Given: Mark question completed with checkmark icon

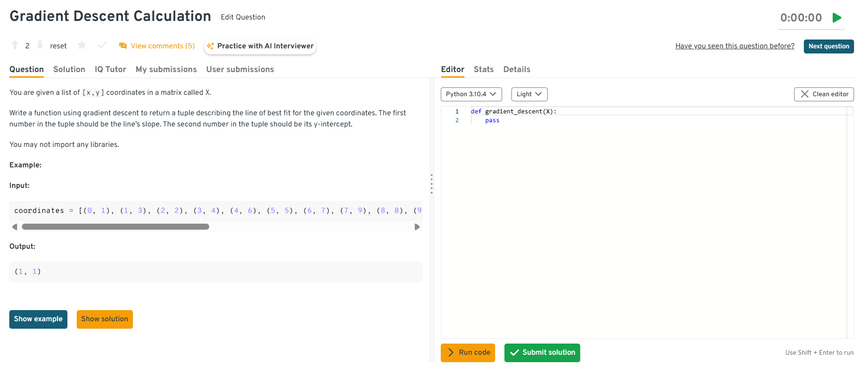Looking at the screenshot, I should 102,45.
